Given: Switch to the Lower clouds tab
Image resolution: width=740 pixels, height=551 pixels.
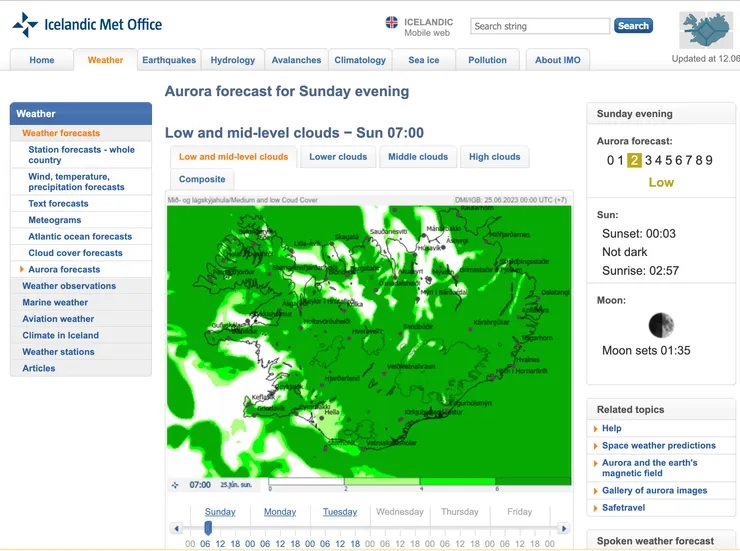Looking at the screenshot, I should tap(338, 157).
